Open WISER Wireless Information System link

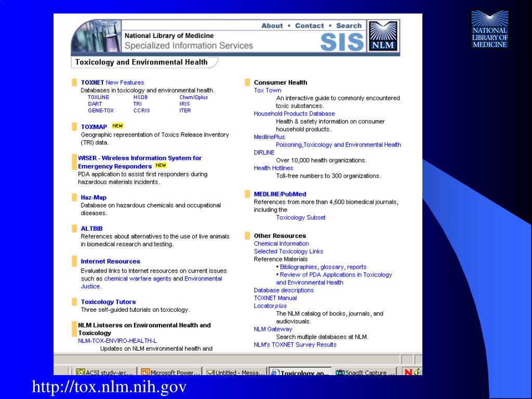coord(140,162)
